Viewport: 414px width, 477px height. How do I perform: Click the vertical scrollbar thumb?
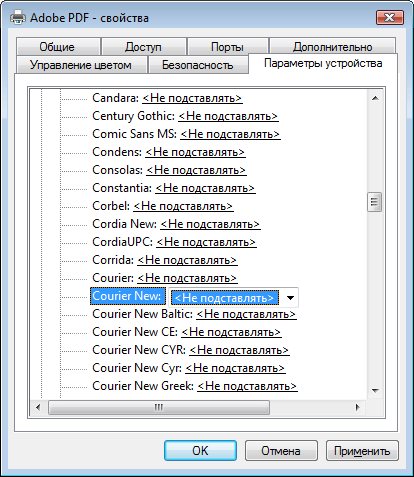pyautogui.click(x=375, y=202)
